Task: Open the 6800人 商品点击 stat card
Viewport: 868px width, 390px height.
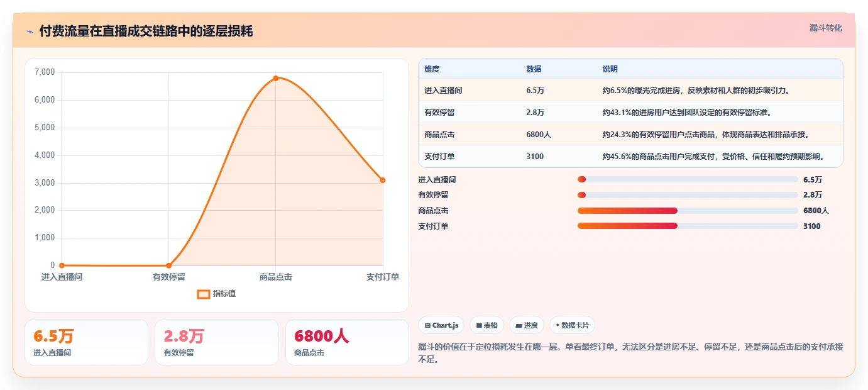Action: tap(347, 342)
